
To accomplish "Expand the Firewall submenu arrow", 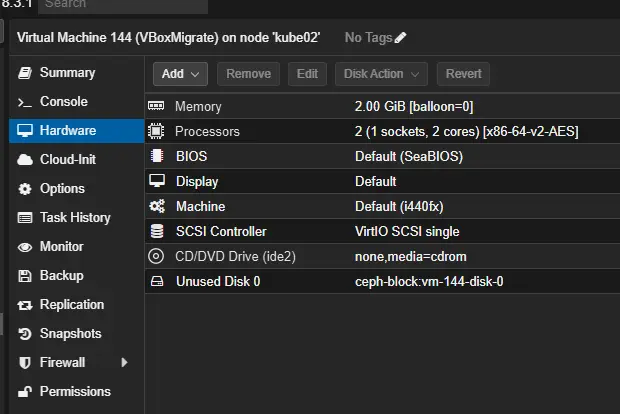I will click(124, 362).
